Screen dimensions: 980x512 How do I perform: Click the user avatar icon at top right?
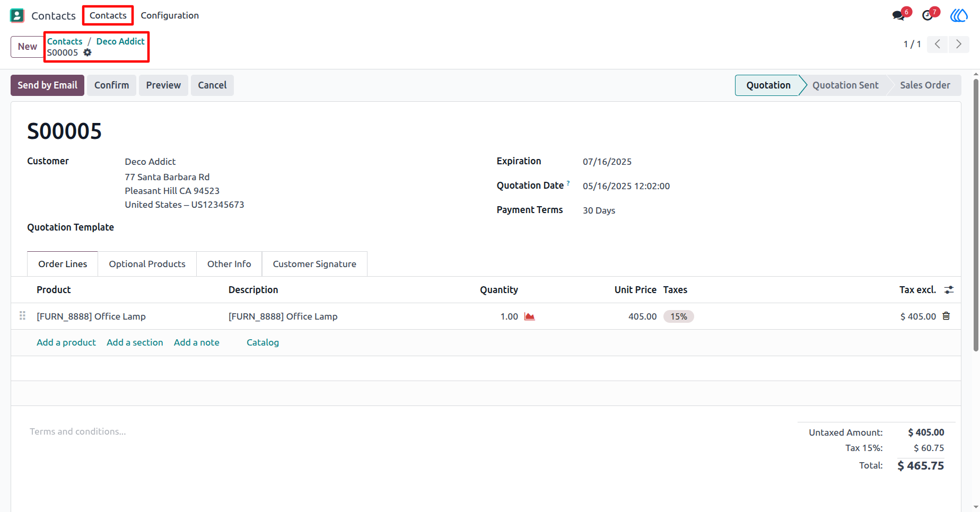tap(959, 15)
